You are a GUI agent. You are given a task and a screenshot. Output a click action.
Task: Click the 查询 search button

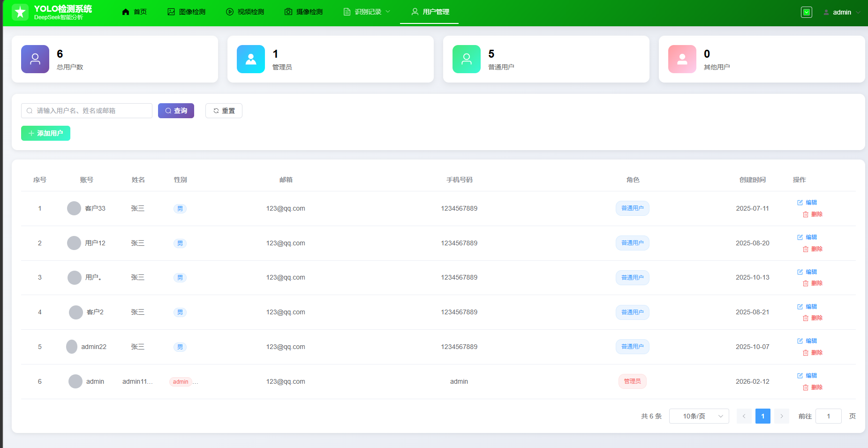tap(176, 111)
